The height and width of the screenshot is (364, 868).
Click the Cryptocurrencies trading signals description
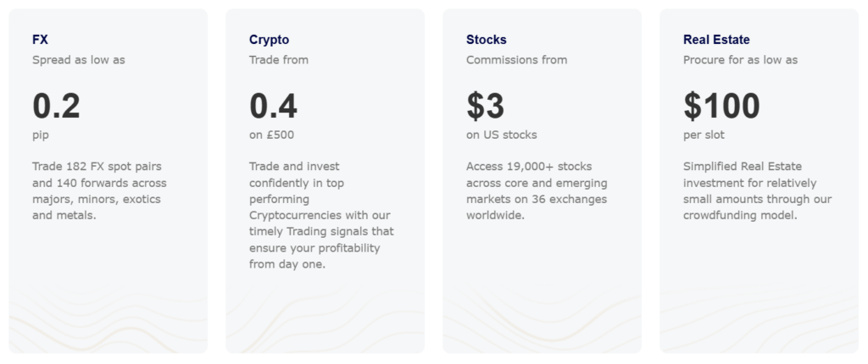click(321, 215)
